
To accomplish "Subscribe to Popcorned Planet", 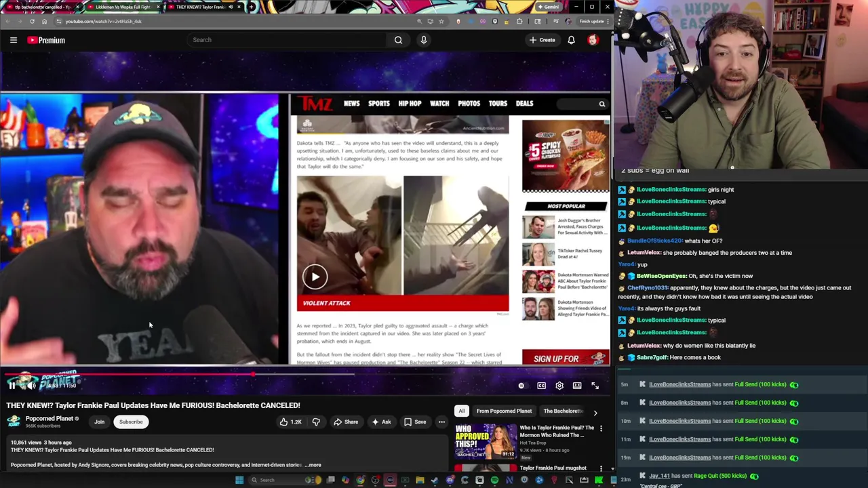I will pyautogui.click(x=131, y=422).
